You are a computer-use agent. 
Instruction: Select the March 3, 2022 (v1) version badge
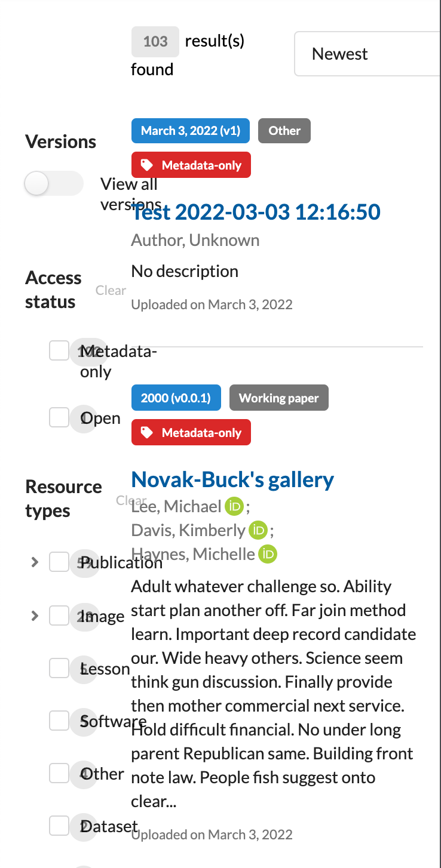(x=190, y=130)
